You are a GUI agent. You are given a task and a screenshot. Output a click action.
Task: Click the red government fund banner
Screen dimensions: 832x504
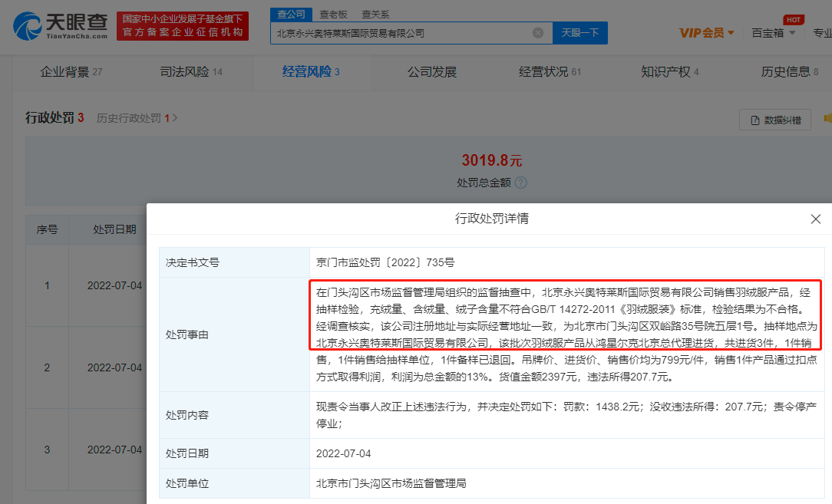[183, 26]
